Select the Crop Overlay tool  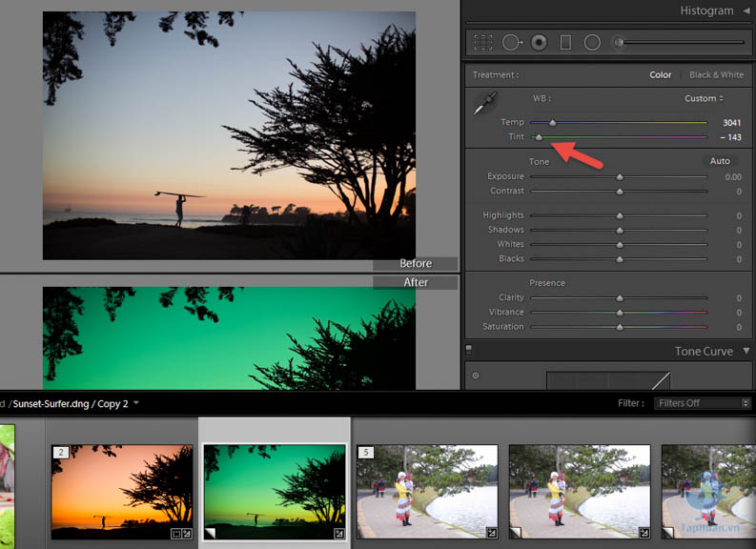click(x=483, y=42)
